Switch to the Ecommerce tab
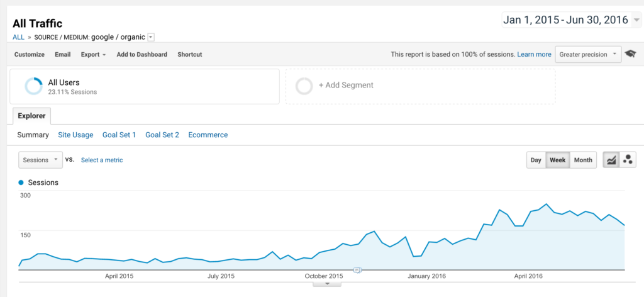Image resolution: width=644 pixels, height=297 pixels. 208,135
